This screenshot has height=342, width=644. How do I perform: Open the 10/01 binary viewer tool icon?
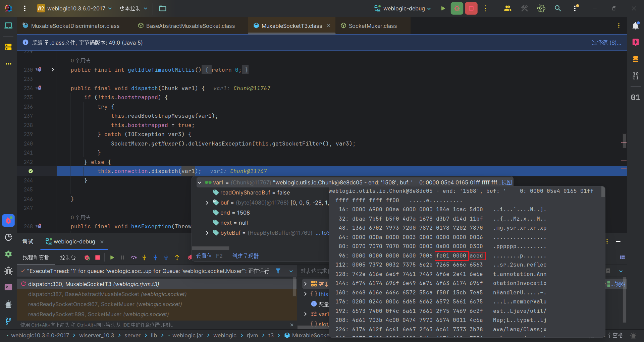[636, 76]
